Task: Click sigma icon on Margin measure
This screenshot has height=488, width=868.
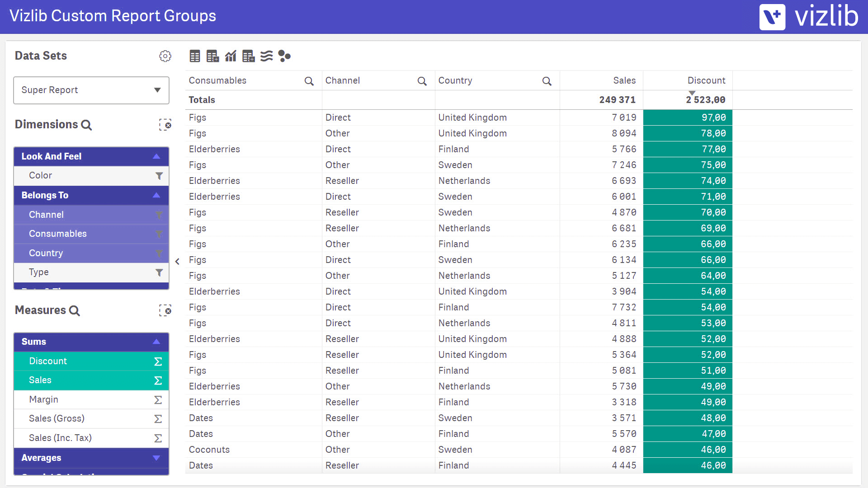Action: click(158, 400)
